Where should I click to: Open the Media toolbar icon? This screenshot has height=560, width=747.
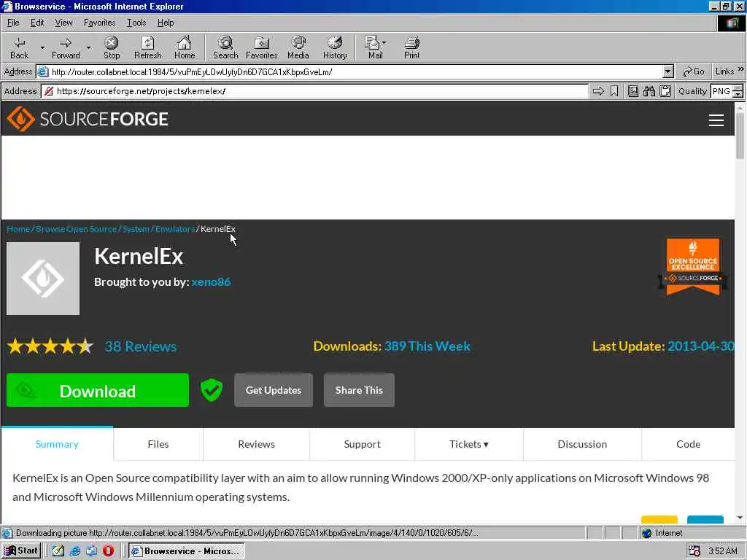pos(298,48)
